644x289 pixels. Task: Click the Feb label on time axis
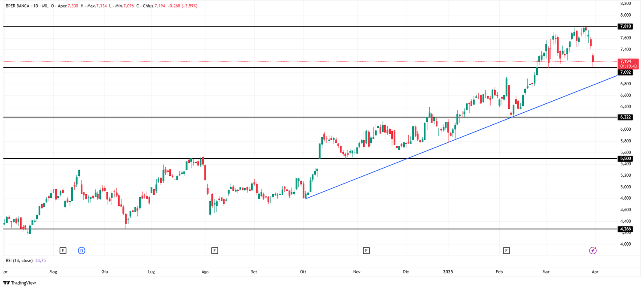pyautogui.click(x=499, y=272)
